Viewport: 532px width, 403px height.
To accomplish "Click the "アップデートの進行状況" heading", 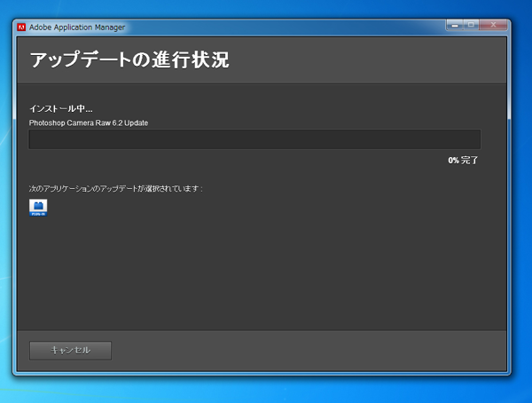I will point(129,59).
